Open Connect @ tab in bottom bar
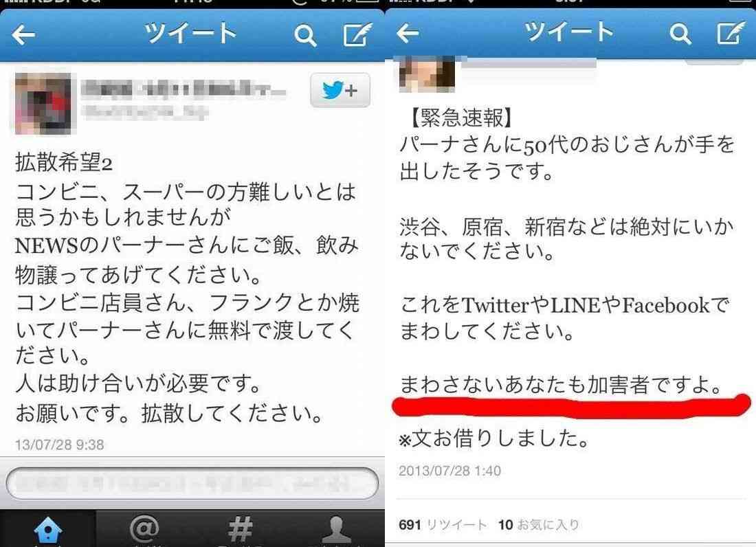This screenshot has width=756, height=547. [144, 529]
